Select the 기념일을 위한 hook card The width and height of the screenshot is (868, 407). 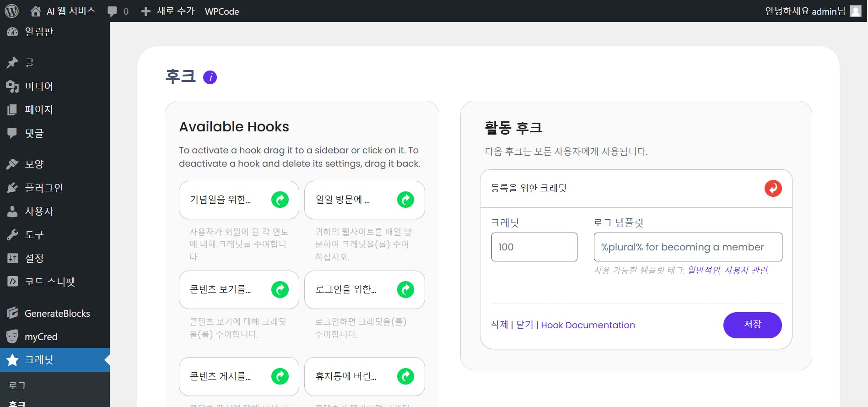(239, 200)
